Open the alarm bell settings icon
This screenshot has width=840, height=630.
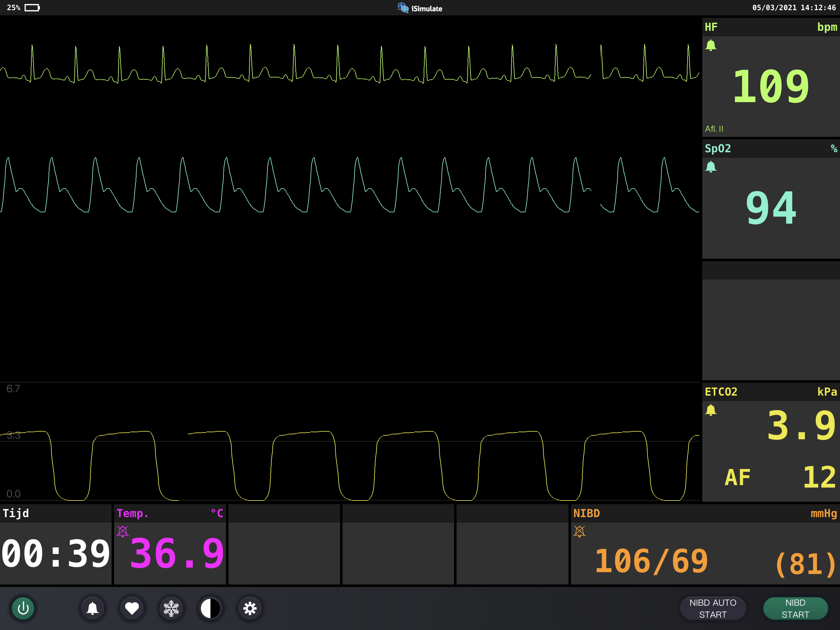(93, 608)
